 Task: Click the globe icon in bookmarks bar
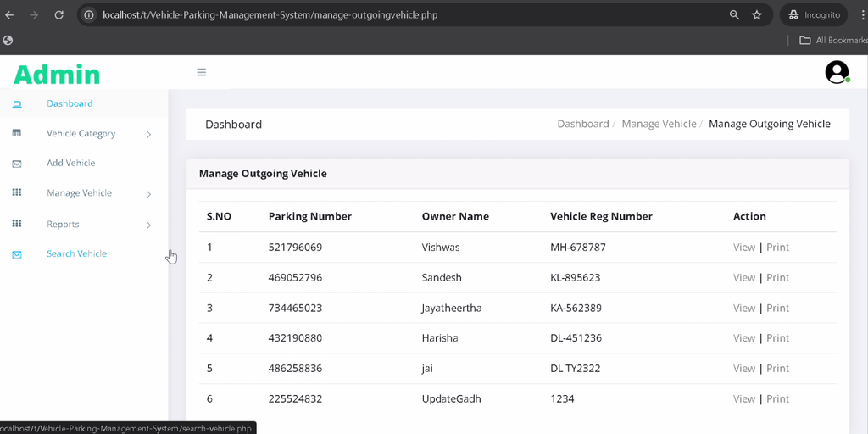coord(8,40)
